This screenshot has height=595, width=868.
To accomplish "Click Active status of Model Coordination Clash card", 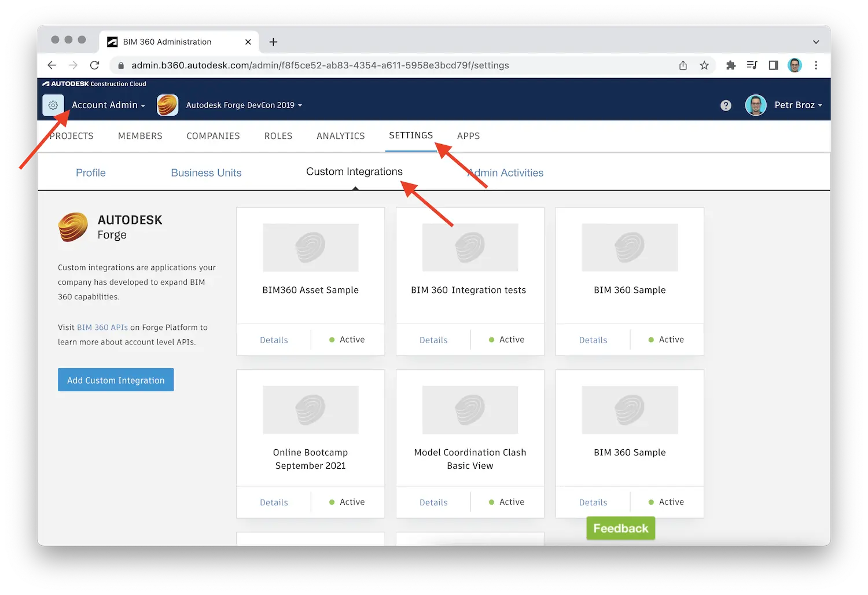I will (x=507, y=502).
